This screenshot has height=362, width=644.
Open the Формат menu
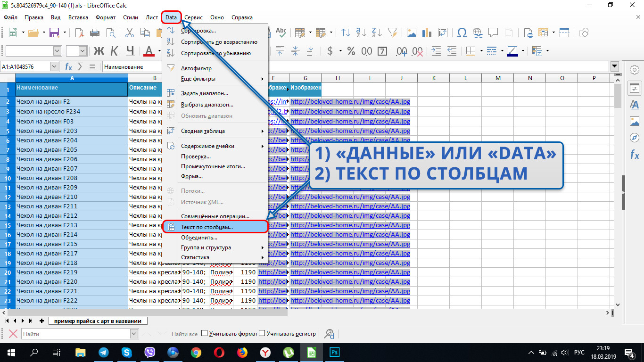[106, 17]
